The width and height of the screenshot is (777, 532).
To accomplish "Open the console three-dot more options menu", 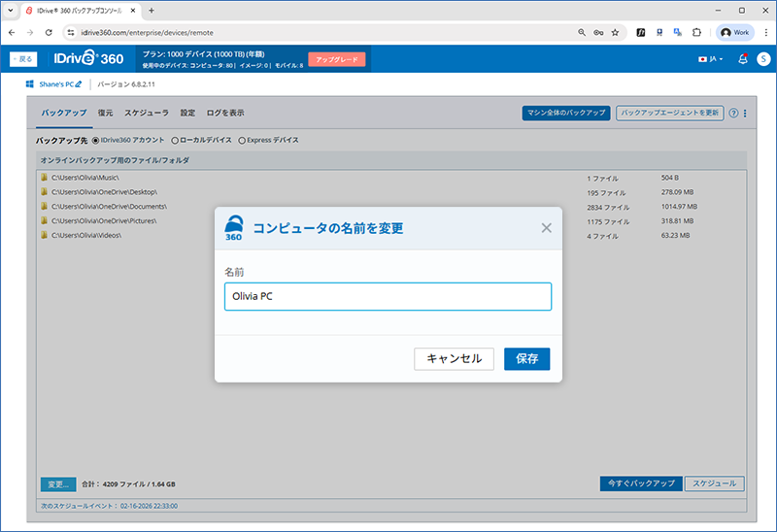I will [745, 113].
